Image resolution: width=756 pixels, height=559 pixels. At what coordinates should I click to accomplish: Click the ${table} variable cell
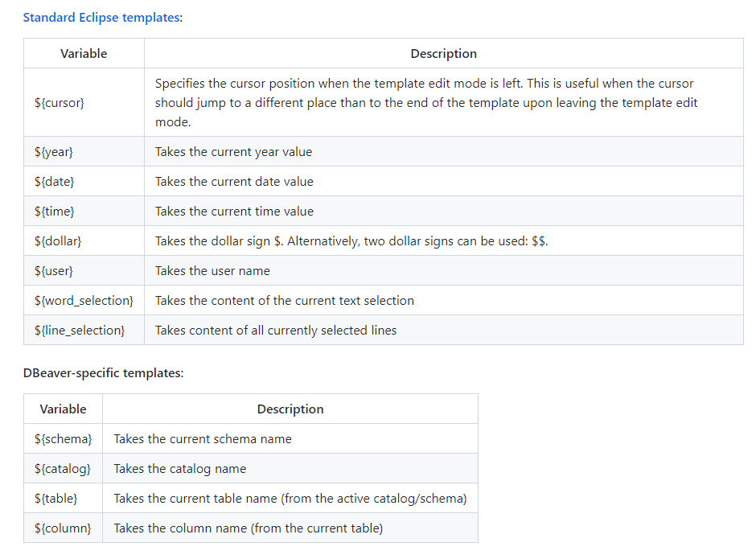(x=55, y=499)
